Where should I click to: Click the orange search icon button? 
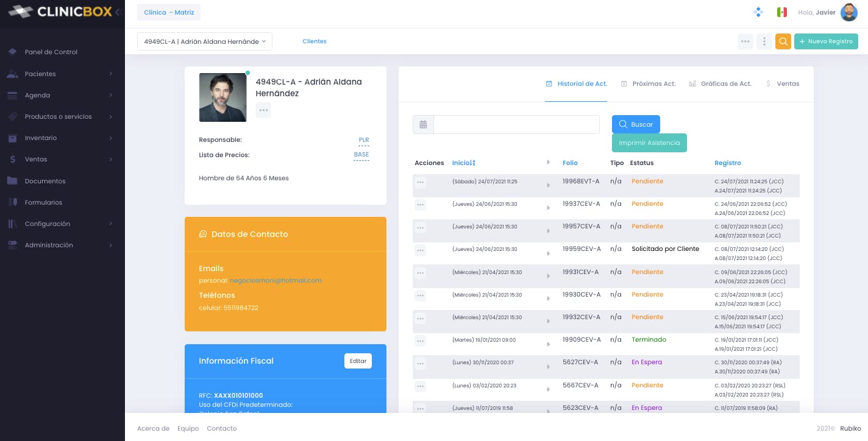point(783,41)
